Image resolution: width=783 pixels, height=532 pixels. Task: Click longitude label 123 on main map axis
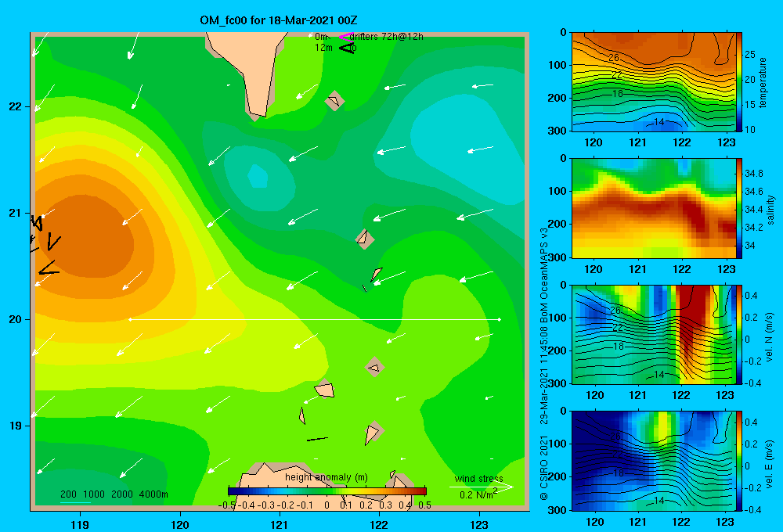click(479, 524)
